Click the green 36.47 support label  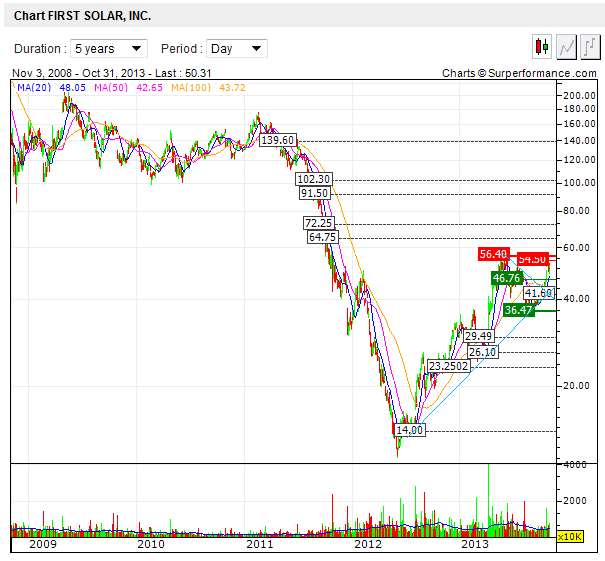[519, 310]
